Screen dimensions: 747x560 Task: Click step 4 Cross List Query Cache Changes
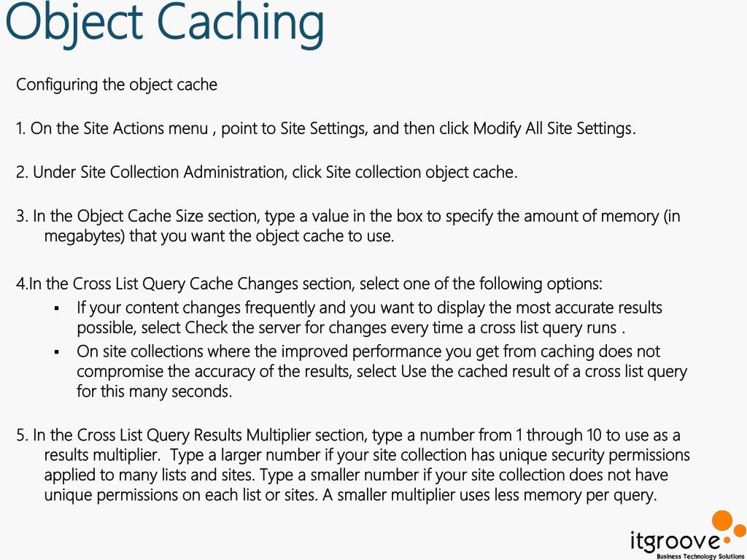coord(309,284)
